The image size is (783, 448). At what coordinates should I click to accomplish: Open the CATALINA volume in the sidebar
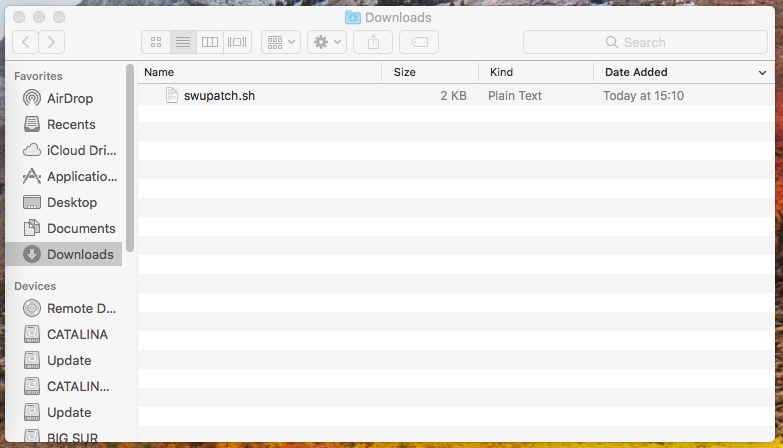[64, 334]
